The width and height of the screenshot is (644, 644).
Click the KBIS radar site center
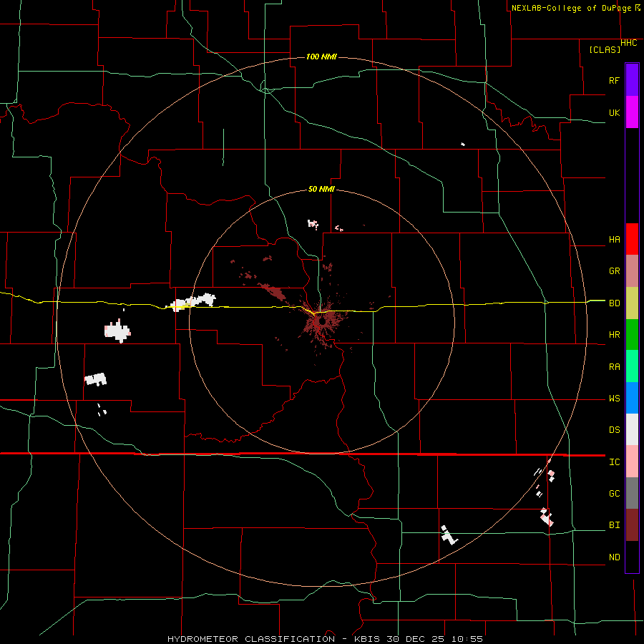pyautogui.click(x=323, y=323)
